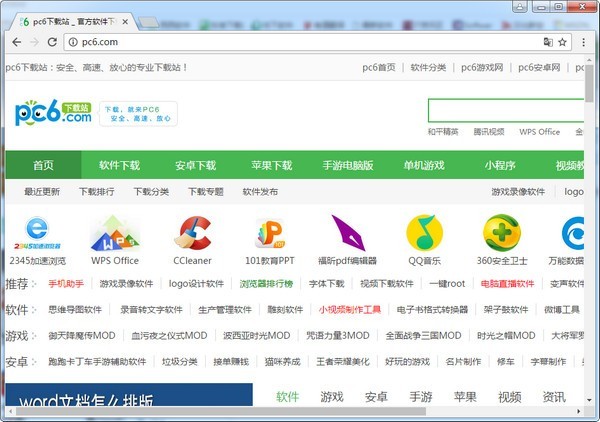The image size is (600, 422).
Task: Click the 下载排行 sub-navigation link
Action: coord(96,192)
